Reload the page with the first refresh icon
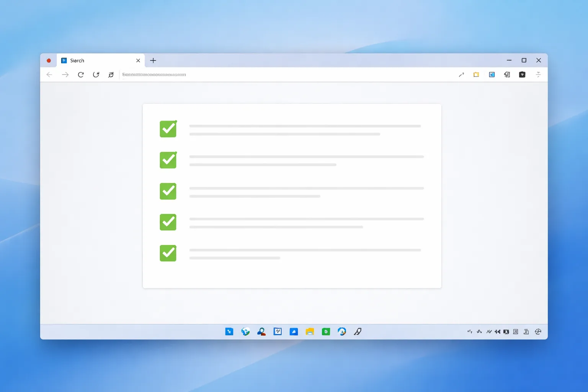The height and width of the screenshot is (392, 588). coord(81,75)
